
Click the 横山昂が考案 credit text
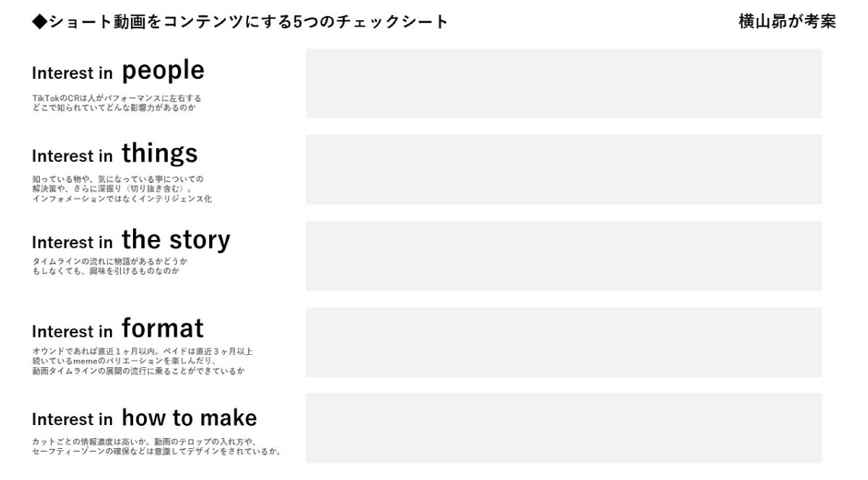(787, 22)
